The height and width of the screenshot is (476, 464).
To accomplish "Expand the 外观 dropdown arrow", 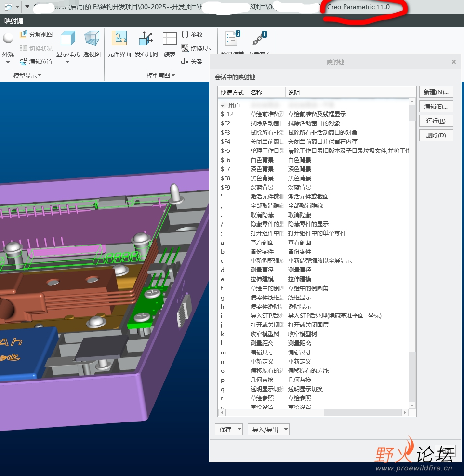I will 8,62.
